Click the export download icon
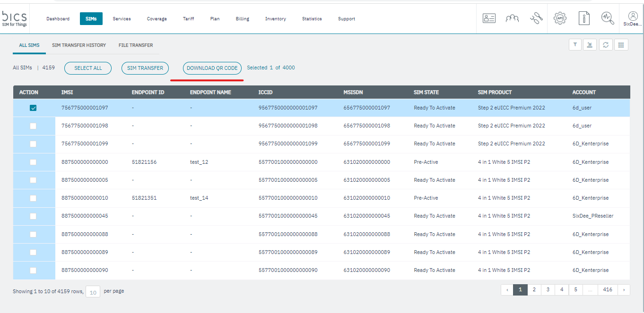 point(590,45)
